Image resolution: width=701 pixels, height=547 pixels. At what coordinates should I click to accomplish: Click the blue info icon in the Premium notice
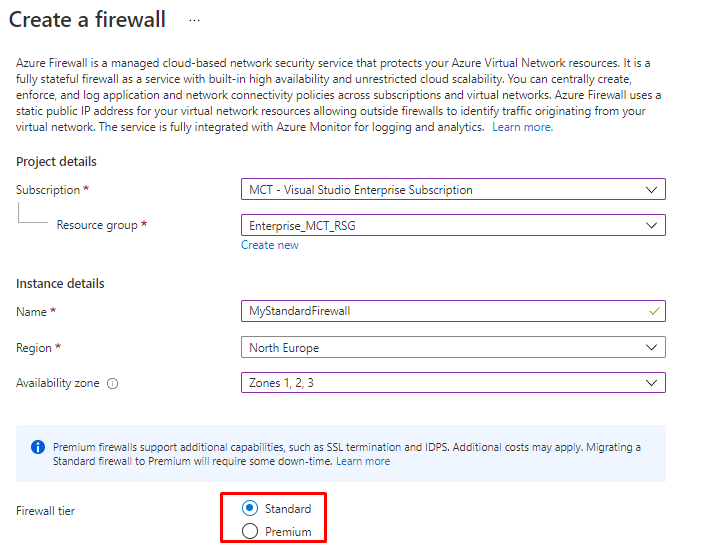tap(38, 447)
